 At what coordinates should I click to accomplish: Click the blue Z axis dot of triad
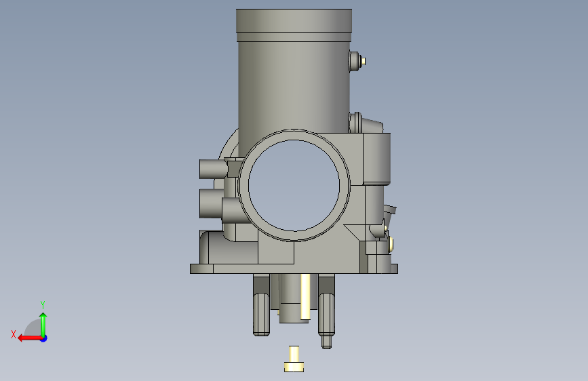(x=44, y=338)
